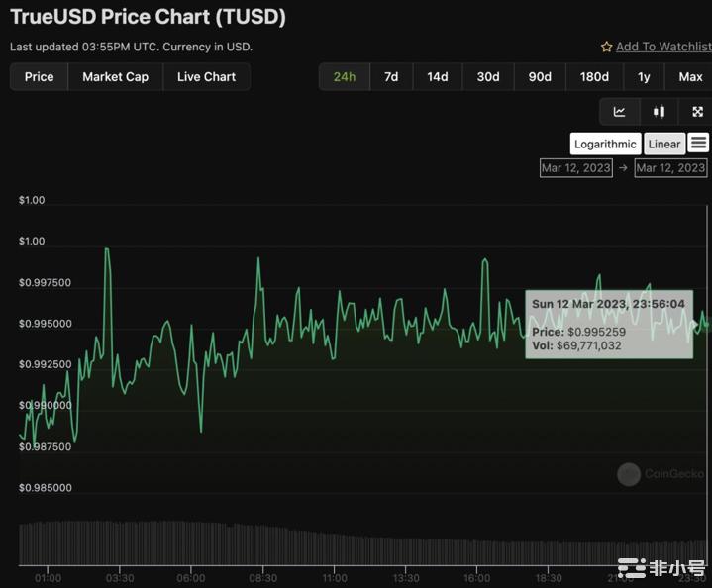Click tooltip volume $69,771,032
This screenshot has width=712, height=588.
click(589, 346)
